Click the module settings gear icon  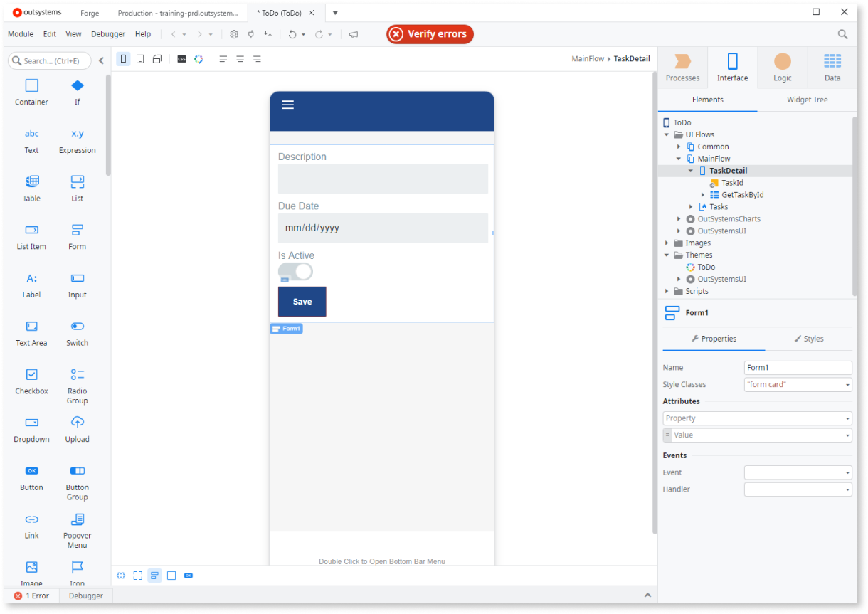[x=234, y=33]
